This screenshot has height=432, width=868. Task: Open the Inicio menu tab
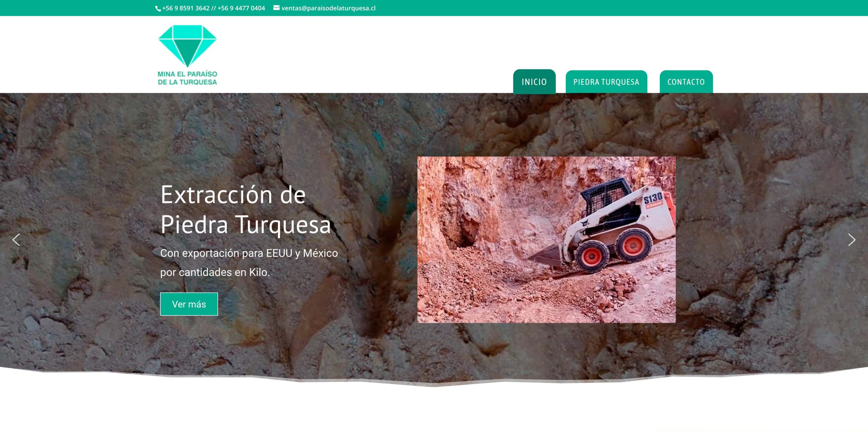tap(534, 82)
